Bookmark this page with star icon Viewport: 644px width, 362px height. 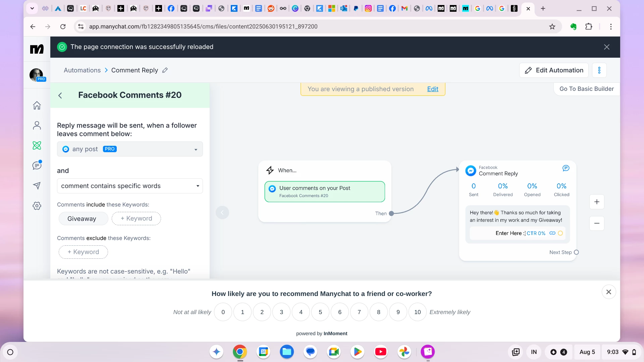[x=552, y=26]
